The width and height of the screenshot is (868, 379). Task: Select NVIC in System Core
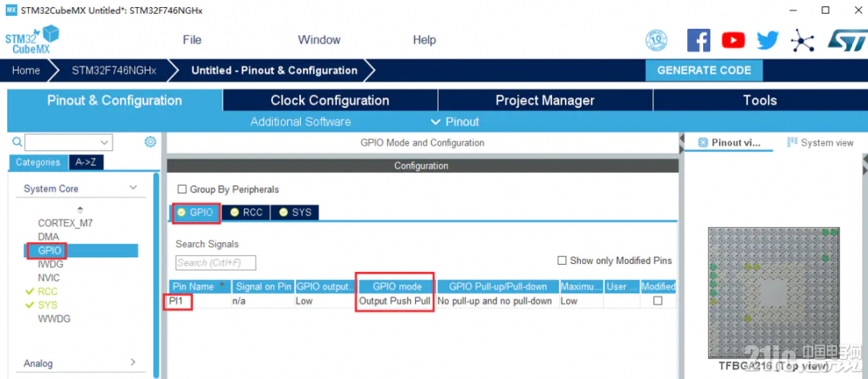tap(49, 278)
